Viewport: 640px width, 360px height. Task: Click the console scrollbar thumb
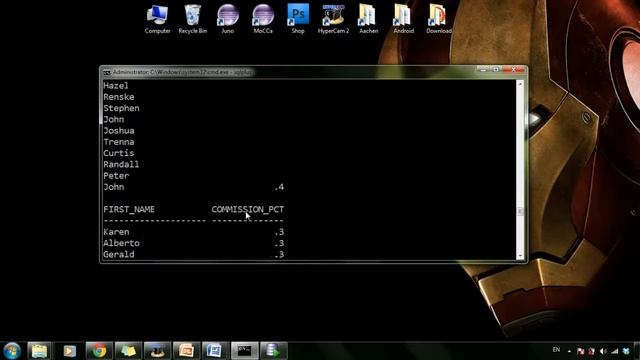click(520, 211)
